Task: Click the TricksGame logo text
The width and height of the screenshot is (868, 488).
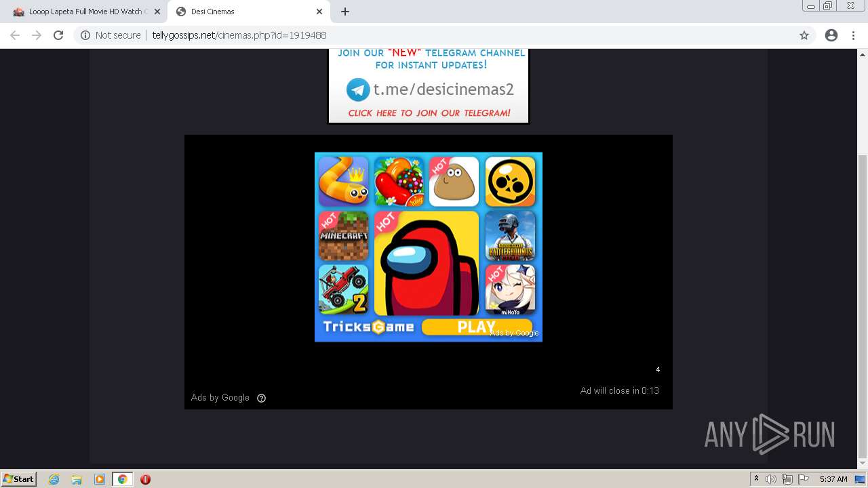Action: click(368, 327)
